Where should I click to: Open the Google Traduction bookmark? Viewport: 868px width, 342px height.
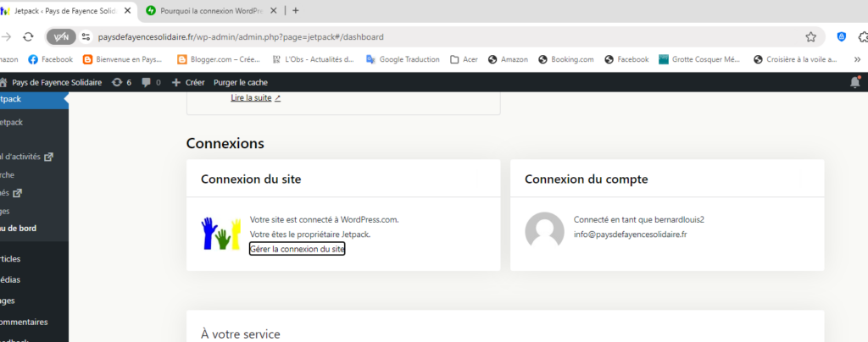click(x=403, y=59)
